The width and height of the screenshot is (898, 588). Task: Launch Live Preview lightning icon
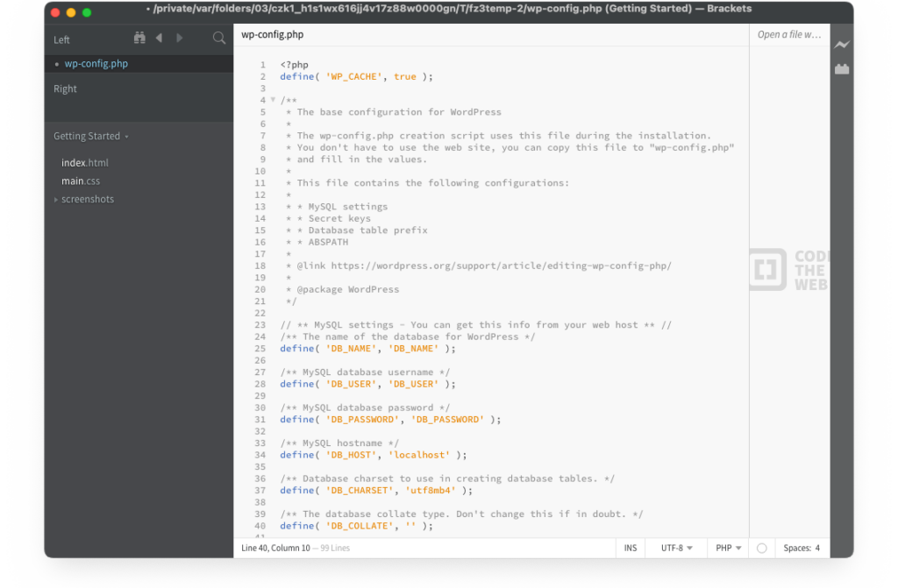coord(841,44)
